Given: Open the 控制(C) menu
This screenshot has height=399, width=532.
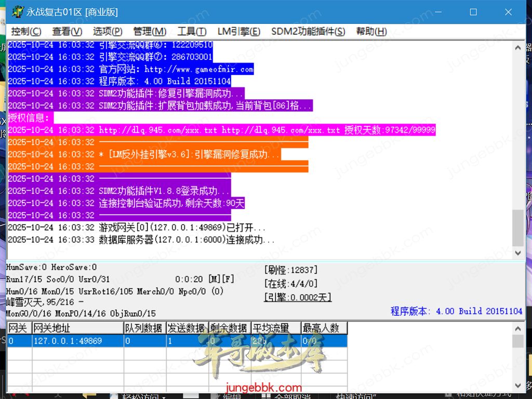Looking at the screenshot, I should (26, 32).
